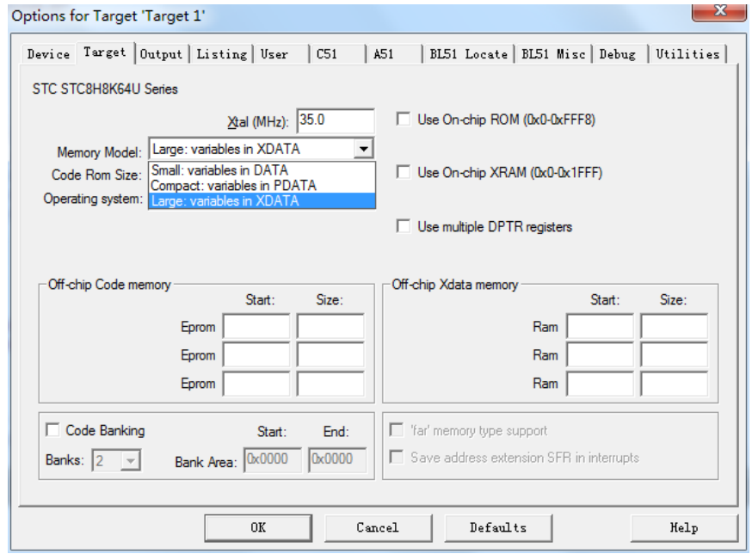Click third Eprom Start field
This screenshot has height=560, width=752.
256,384
